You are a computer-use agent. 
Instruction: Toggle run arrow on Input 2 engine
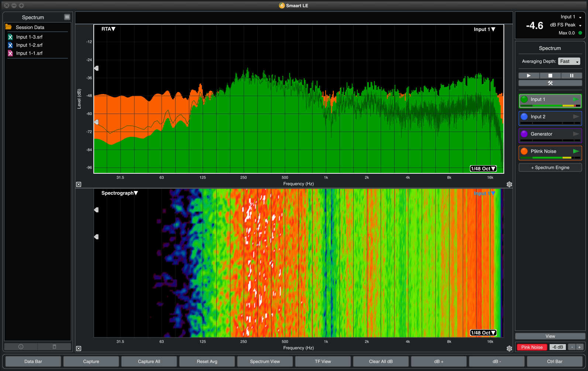[576, 117]
